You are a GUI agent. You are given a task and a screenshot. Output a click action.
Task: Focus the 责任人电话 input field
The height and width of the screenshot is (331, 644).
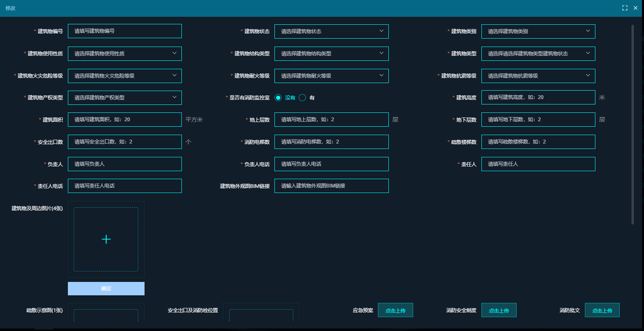point(124,186)
